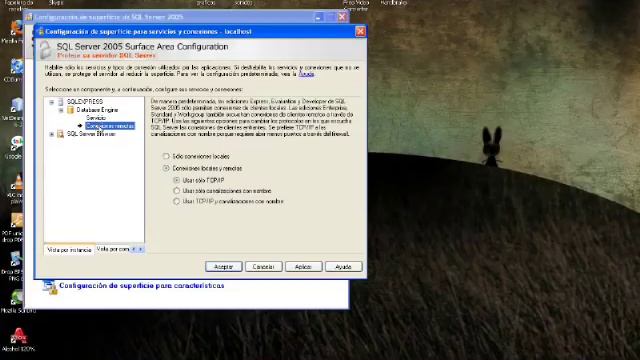Image resolution: width=640 pixels, height=360 pixels.
Task: Choose 'Usar TCP/IP y canalizaciones con nombre'
Action: point(176,201)
